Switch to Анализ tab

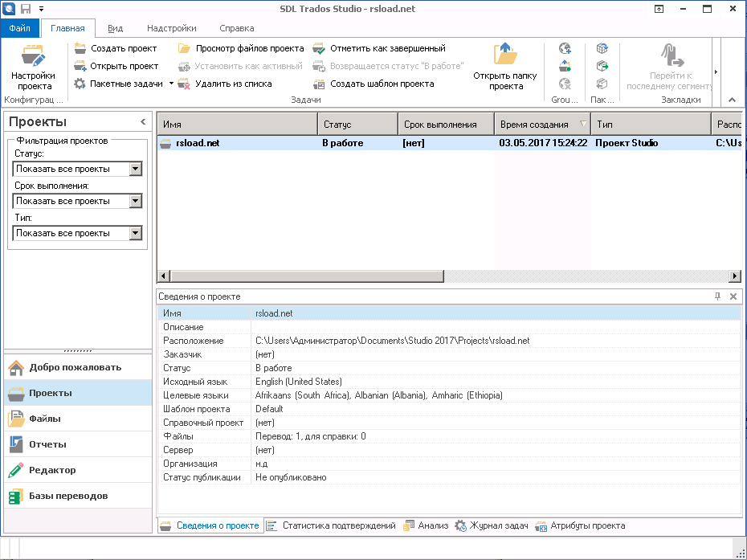[x=426, y=525]
